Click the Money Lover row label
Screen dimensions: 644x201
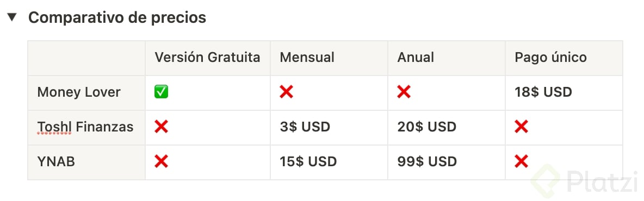[79, 92]
